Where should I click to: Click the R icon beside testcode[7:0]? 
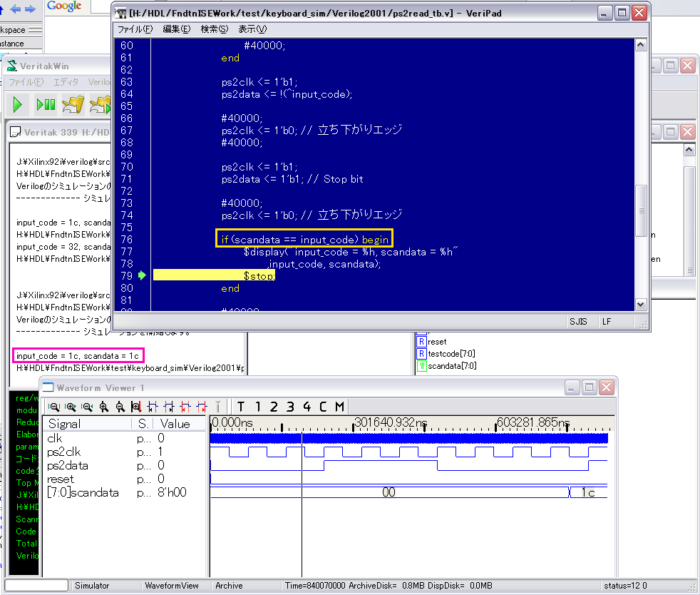pyautogui.click(x=421, y=354)
